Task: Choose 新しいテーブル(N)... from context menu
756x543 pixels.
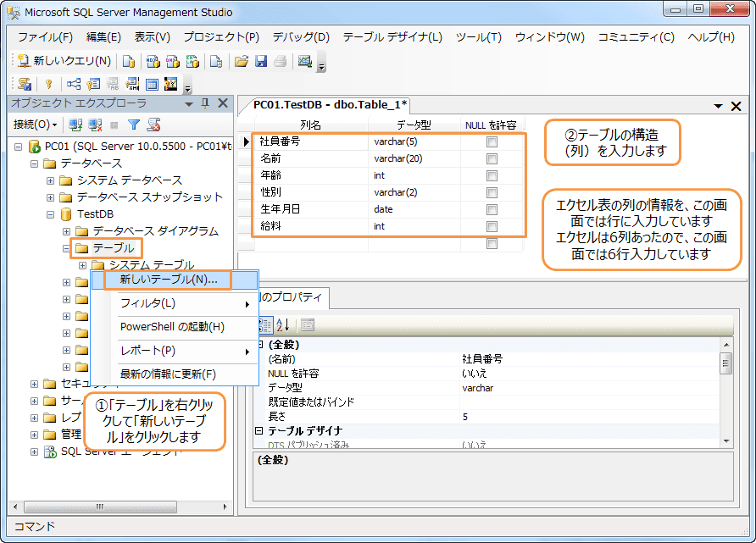Action: click(175, 280)
